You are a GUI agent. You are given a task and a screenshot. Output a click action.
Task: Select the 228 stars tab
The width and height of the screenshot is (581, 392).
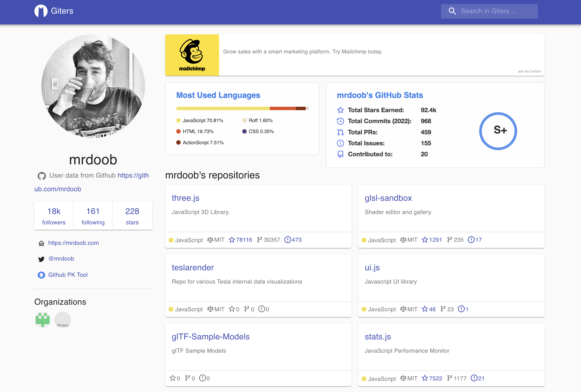tap(132, 216)
